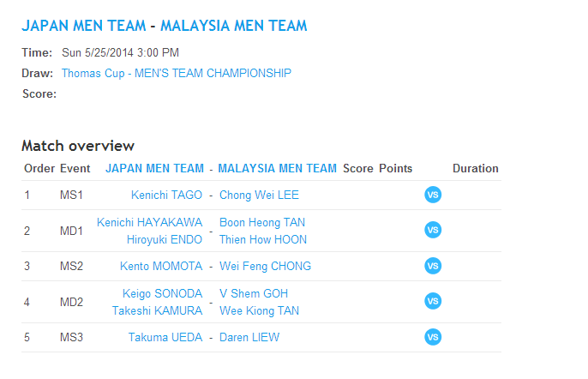View Keigo SONODA player link

(162, 293)
